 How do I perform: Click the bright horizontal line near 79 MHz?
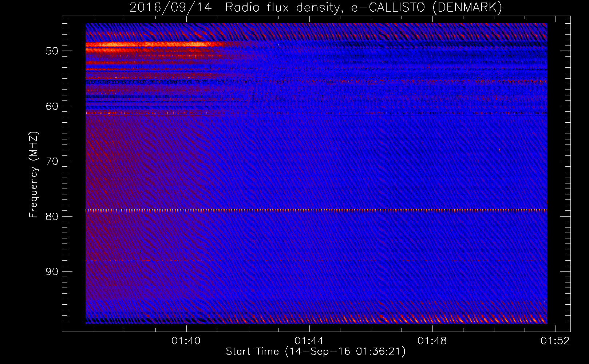tap(316, 210)
